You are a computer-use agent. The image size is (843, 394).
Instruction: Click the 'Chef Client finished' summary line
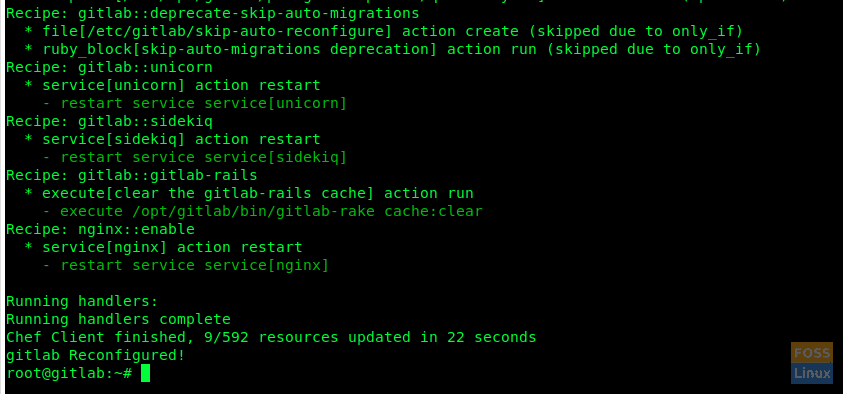(x=271, y=337)
